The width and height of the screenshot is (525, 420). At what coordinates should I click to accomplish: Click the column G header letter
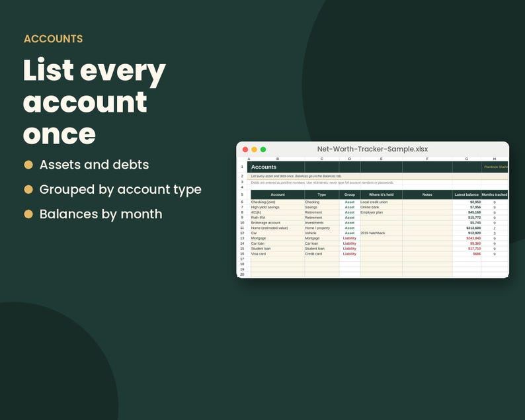pyautogui.click(x=466, y=159)
